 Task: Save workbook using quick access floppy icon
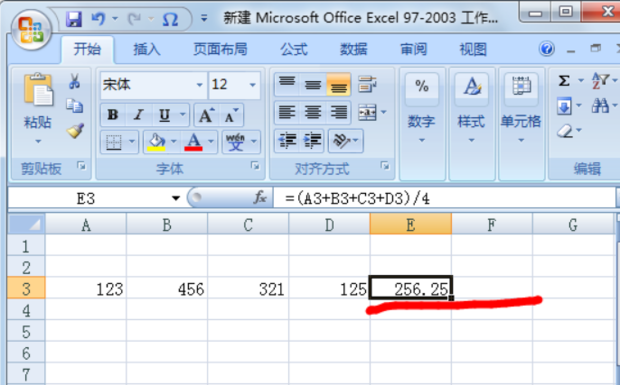[x=74, y=19]
